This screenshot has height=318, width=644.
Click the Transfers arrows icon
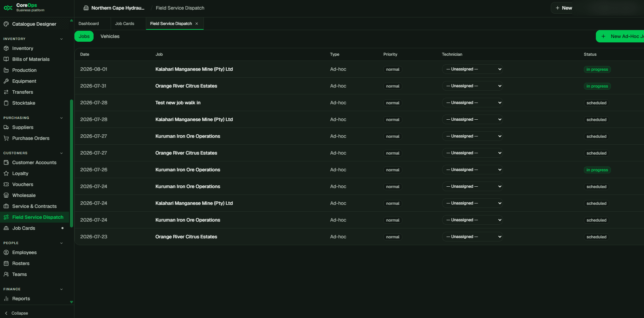[x=6, y=92]
